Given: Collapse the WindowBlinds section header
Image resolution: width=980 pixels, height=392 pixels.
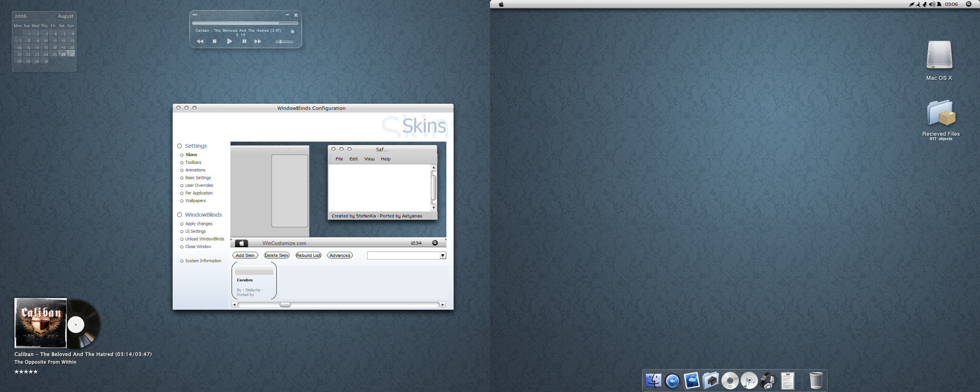Looking at the screenshot, I should [200, 215].
